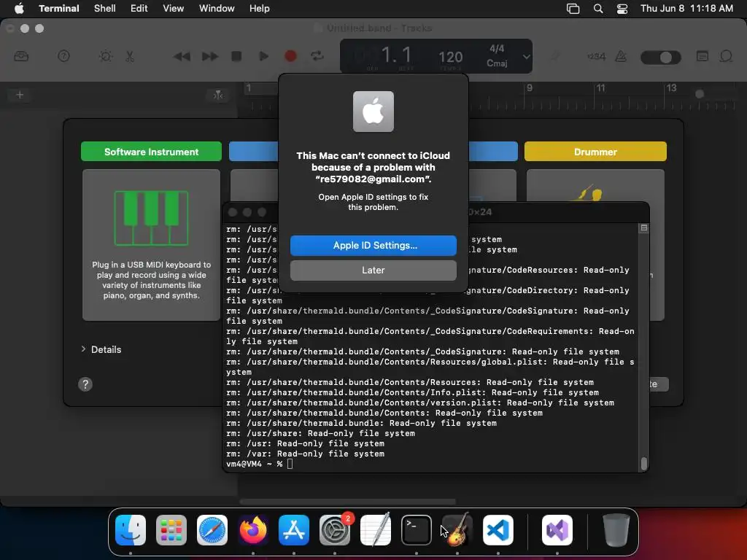The height and width of the screenshot is (560, 747).
Task: Open System Settings from the Dock
Action: pyautogui.click(x=335, y=529)
